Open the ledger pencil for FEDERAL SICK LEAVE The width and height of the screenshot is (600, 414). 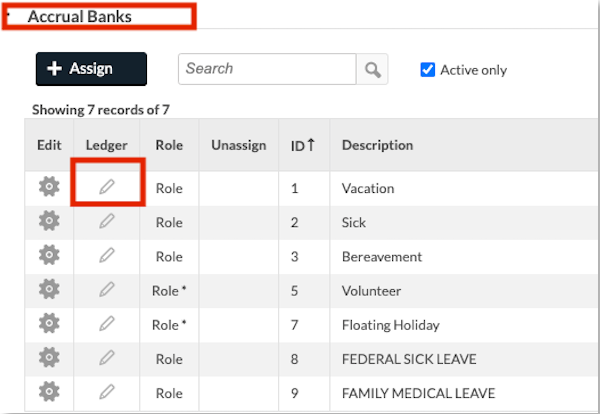tap(107, 357)
